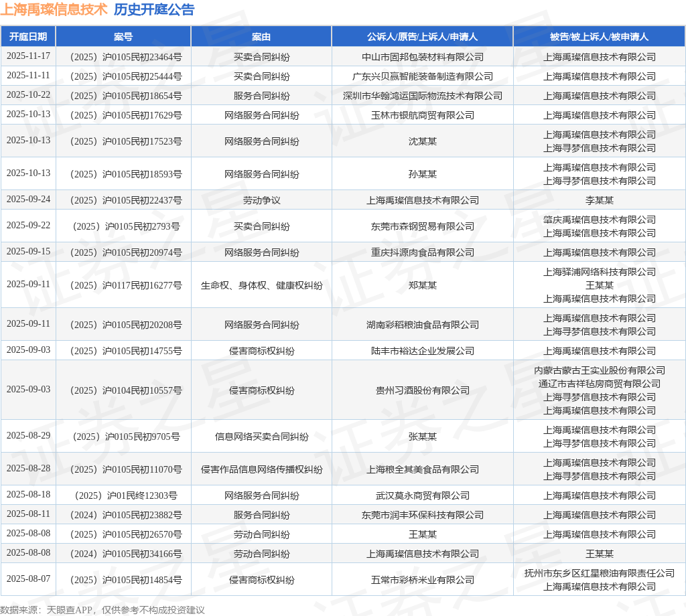Click hearing date 2025-08-07
The width and height of the screenshot is (686, 616).
(x=28, y=579)
